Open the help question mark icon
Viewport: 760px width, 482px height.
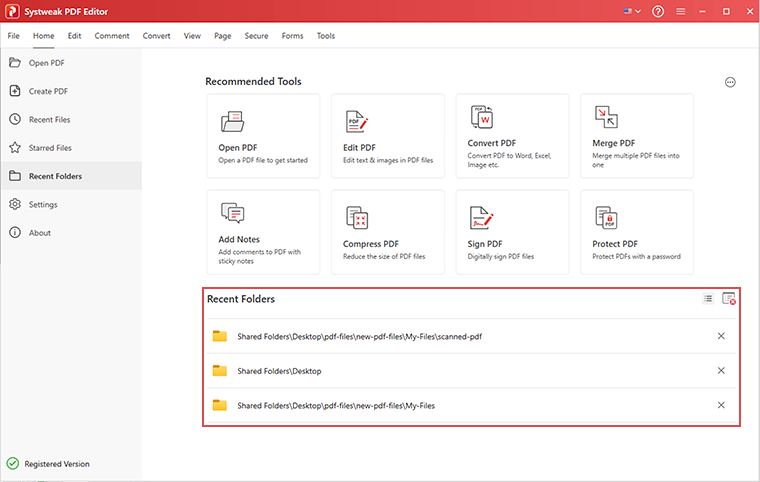click(x=658, y=11)
